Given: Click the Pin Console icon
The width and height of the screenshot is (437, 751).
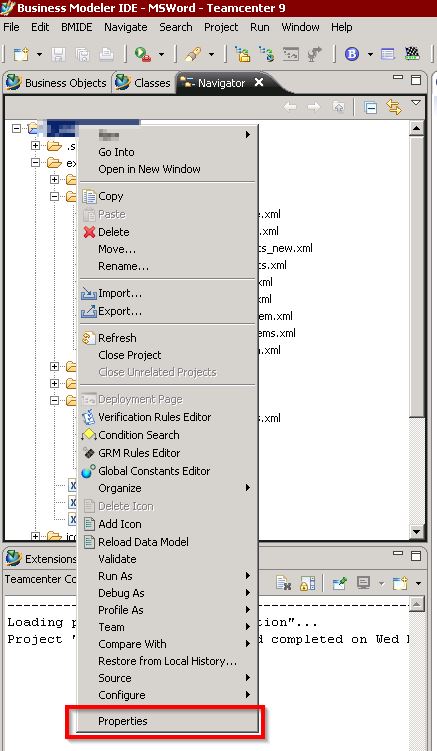Looking at the screenshot, I should pos(340,583).
